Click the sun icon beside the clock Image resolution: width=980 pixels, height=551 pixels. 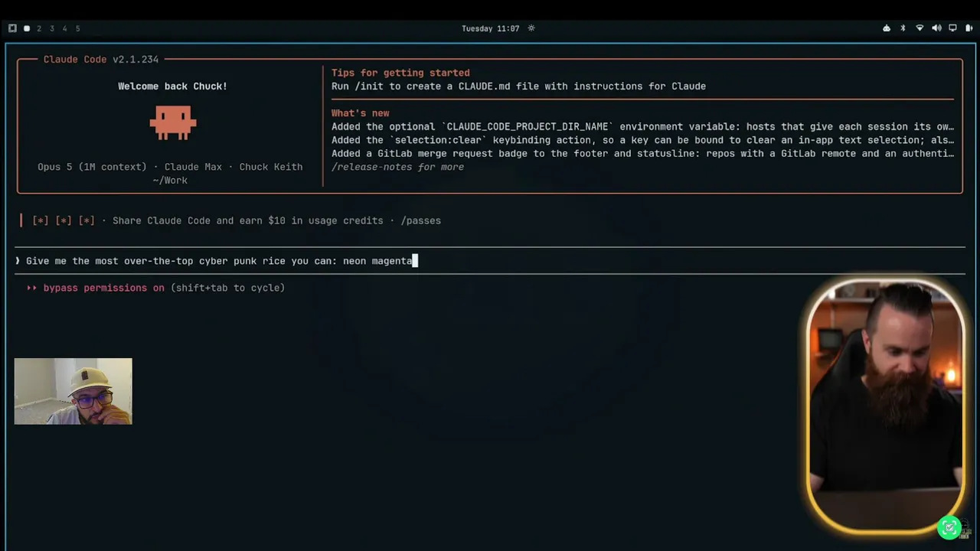click(x=531, y=28)
